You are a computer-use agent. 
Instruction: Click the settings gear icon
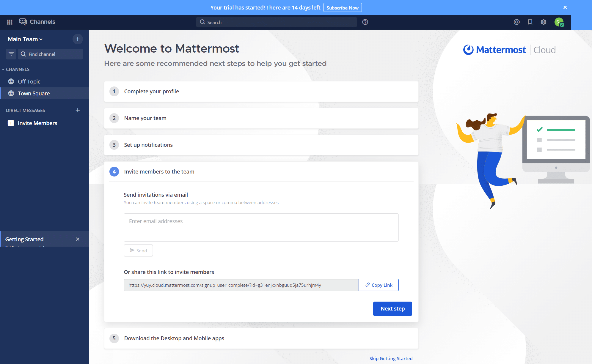[x=544, y=22]
